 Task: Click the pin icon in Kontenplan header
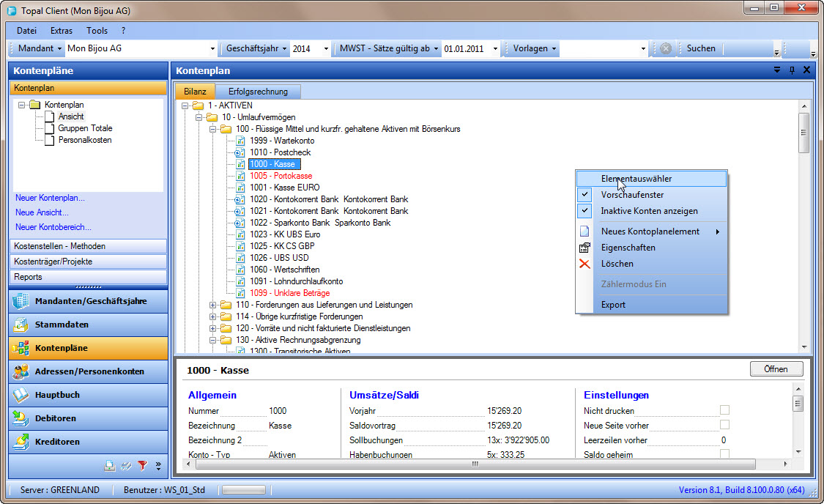tap(791, 70)
